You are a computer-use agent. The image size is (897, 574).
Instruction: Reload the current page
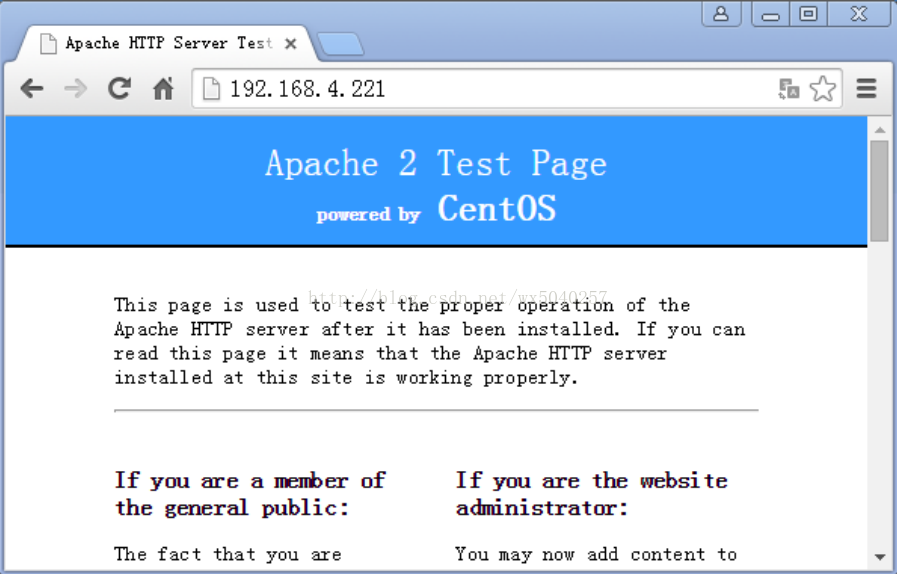(x=120, y=89)
